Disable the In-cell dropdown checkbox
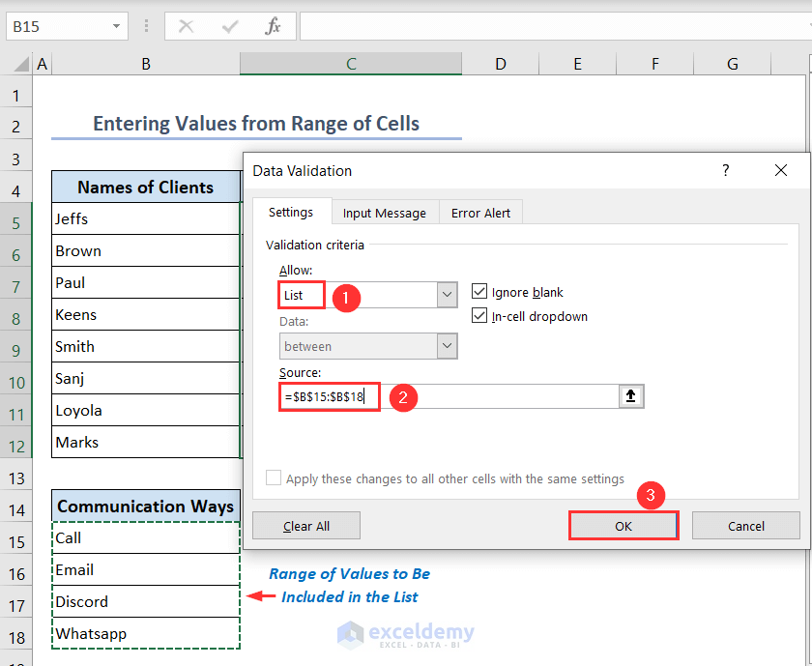Viewport: 812px width, 666px height. pos(478,316)
